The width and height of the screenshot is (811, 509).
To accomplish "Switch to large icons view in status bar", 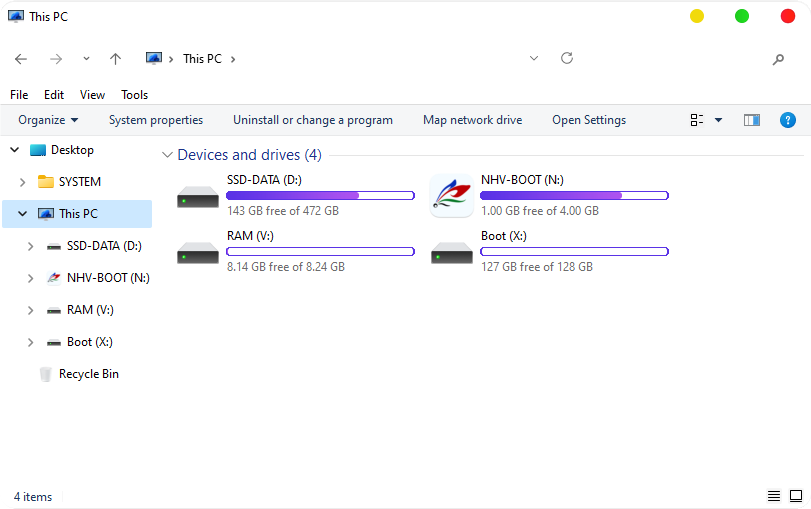I will (x=796, y=496).
